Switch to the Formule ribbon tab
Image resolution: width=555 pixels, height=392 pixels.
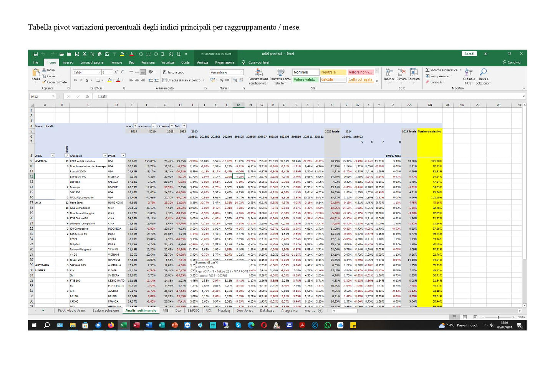pos(116,62)
